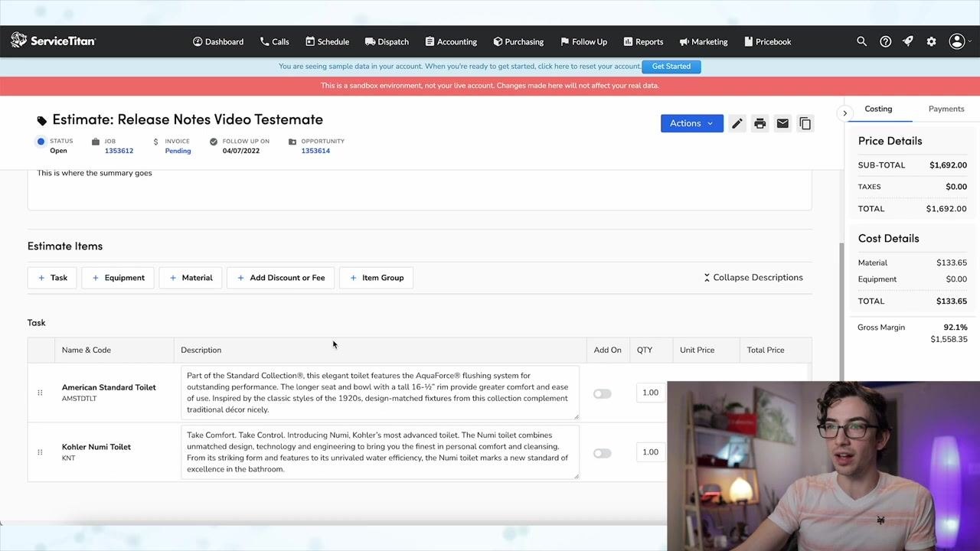980x551 pixels.
Task: Open opportunity link 1353614
Action: coord(315,151)
